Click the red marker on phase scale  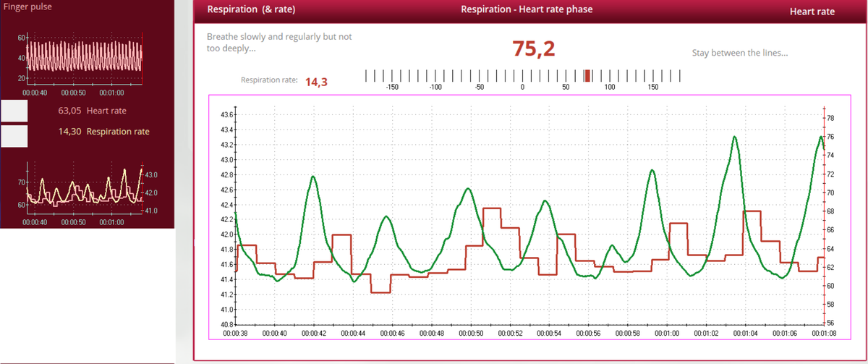click(587, 75)
